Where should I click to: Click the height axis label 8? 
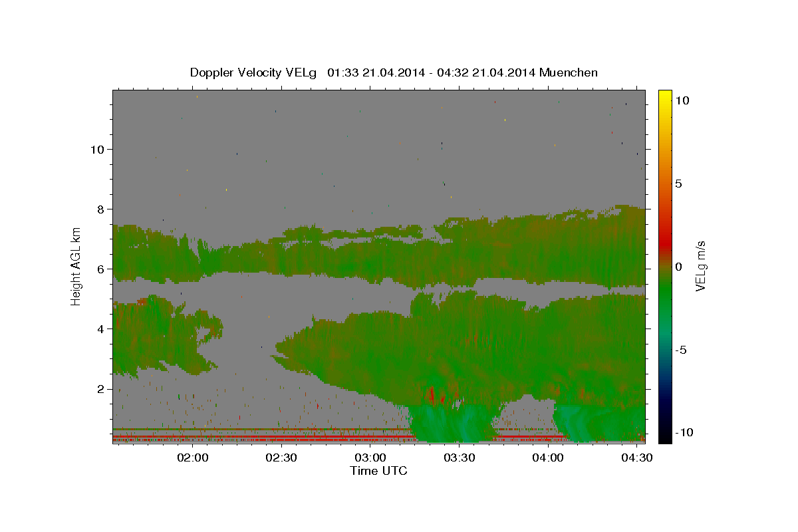click(x=101, y=209)
